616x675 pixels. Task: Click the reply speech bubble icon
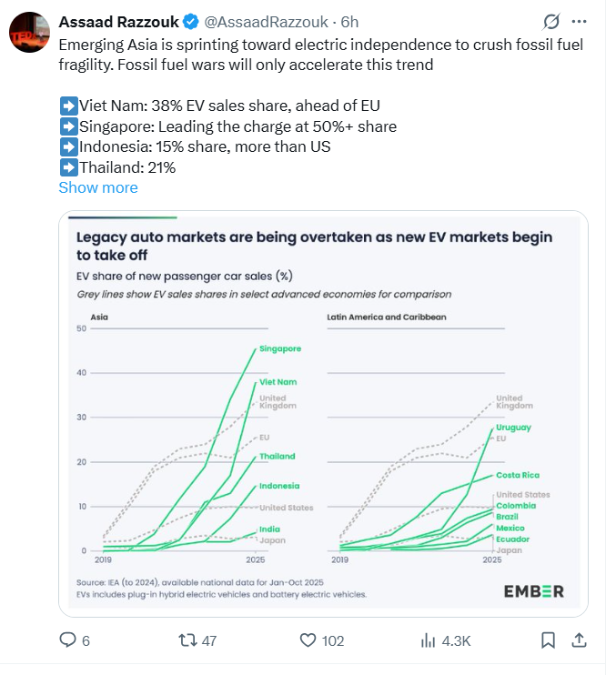coord(67,640)
